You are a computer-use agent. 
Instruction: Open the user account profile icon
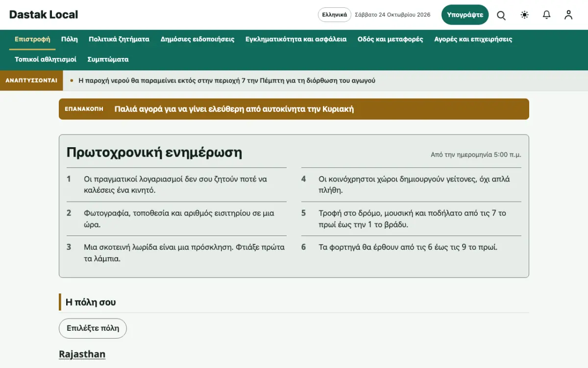coord(568,15)
